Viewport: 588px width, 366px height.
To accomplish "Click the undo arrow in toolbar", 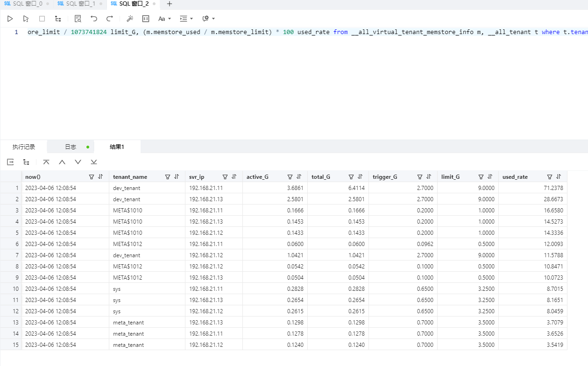I will (x=94, y=19).
